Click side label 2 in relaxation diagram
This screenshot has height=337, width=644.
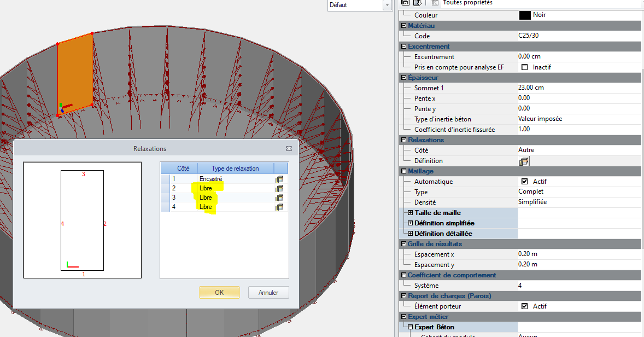[105, 224]
